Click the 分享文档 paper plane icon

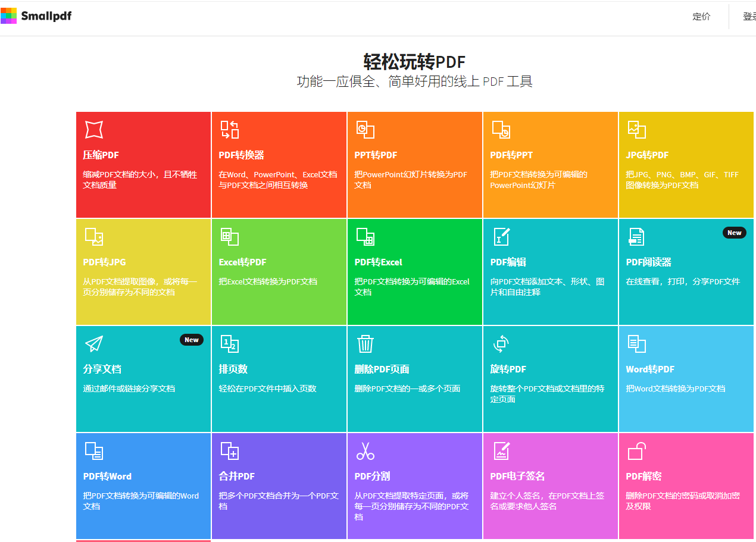pyautogui.click(x=94, y=344)
